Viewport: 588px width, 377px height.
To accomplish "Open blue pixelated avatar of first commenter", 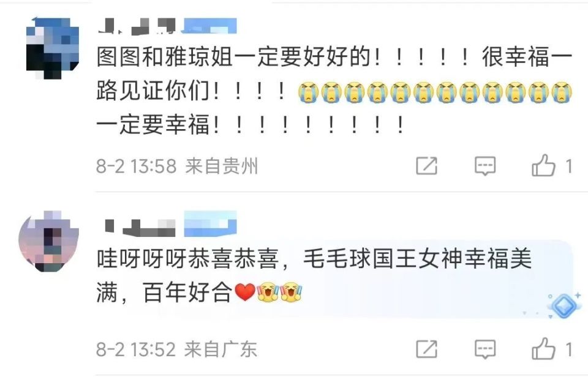I will 53,48.
